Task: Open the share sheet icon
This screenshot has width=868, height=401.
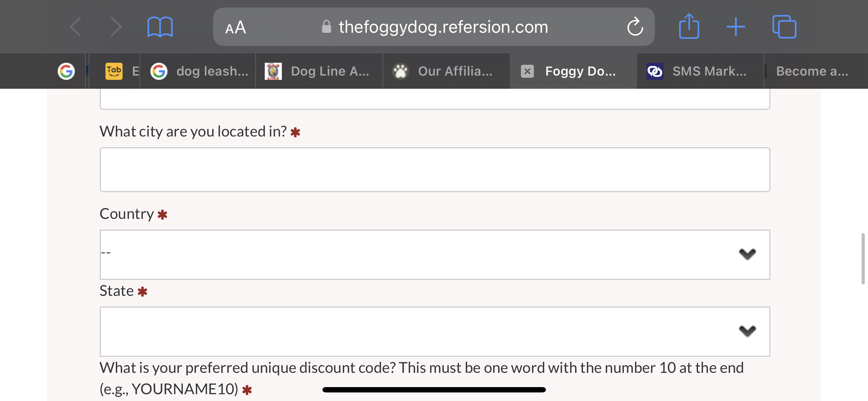Action: (x=689, y=26)
